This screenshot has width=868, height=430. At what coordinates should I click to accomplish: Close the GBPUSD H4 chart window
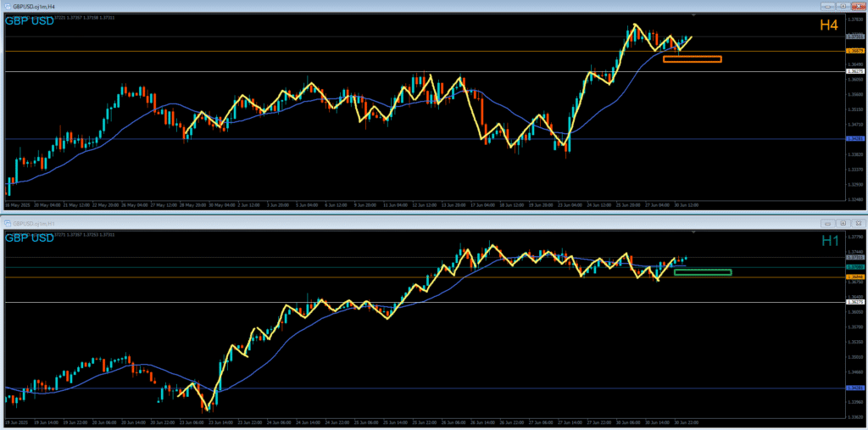858,6
